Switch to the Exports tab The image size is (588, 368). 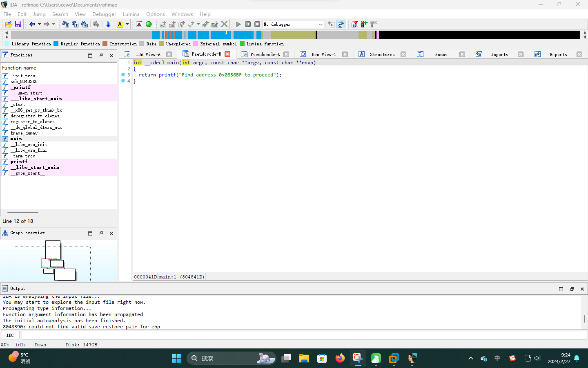click(558, 54)
